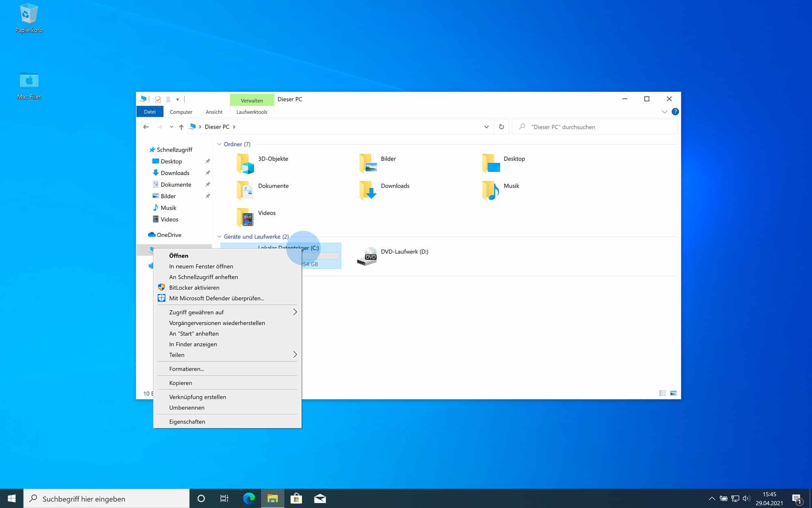Viewport: 812px width, 508px height.
Task: Select Downloads in Schnellzugriff sidebar
Action: tap(175, 173)
